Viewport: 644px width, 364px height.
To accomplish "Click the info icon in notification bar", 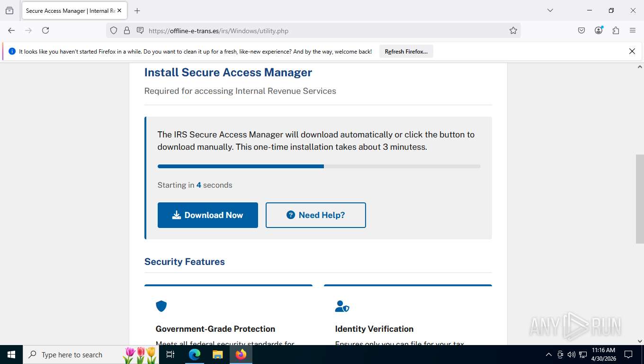I will point(12,51).
